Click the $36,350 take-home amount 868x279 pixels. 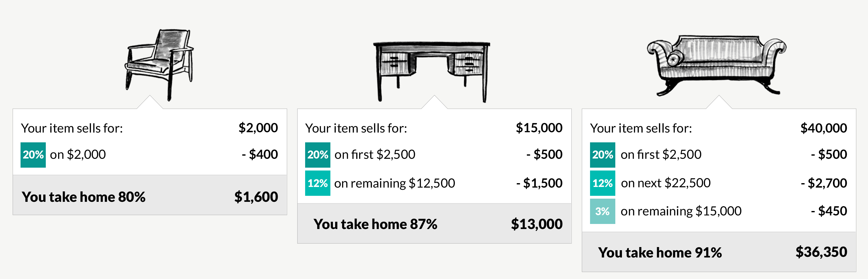point(822,252)
